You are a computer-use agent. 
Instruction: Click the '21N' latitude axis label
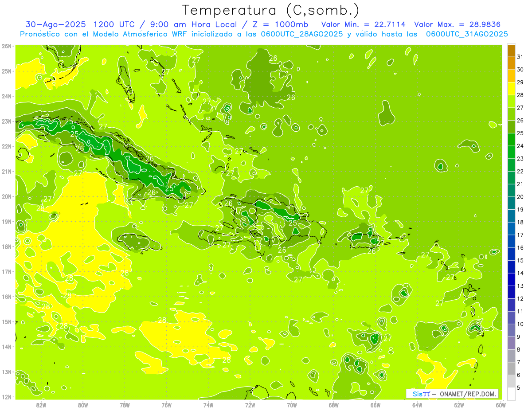[7, 171]
